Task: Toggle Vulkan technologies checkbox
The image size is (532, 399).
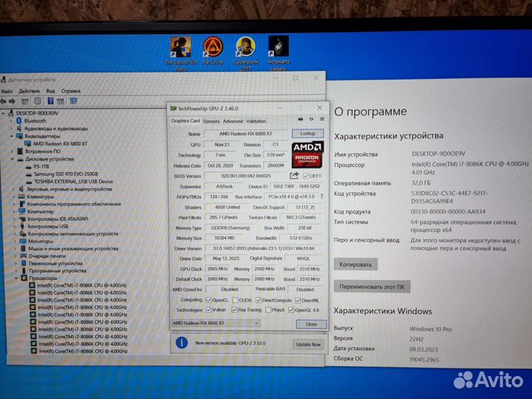Action: tap(208, 310)
